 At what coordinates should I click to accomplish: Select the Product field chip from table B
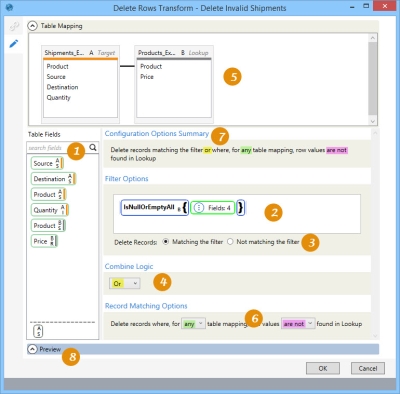49,226
